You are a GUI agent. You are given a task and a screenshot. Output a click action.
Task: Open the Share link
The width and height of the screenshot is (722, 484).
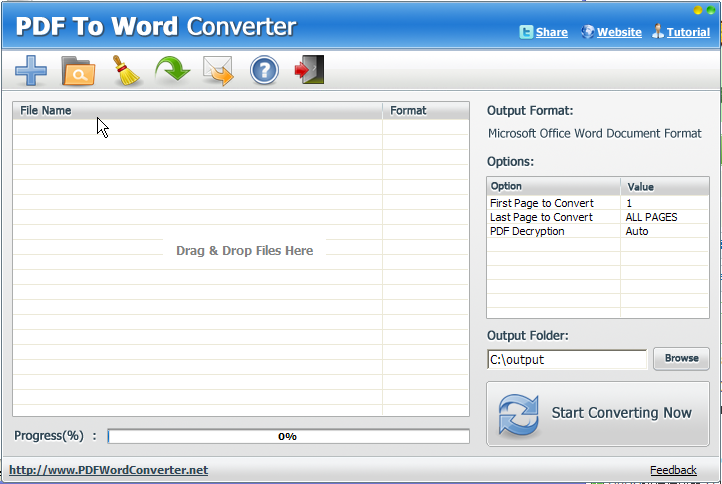tap(552, 32)
